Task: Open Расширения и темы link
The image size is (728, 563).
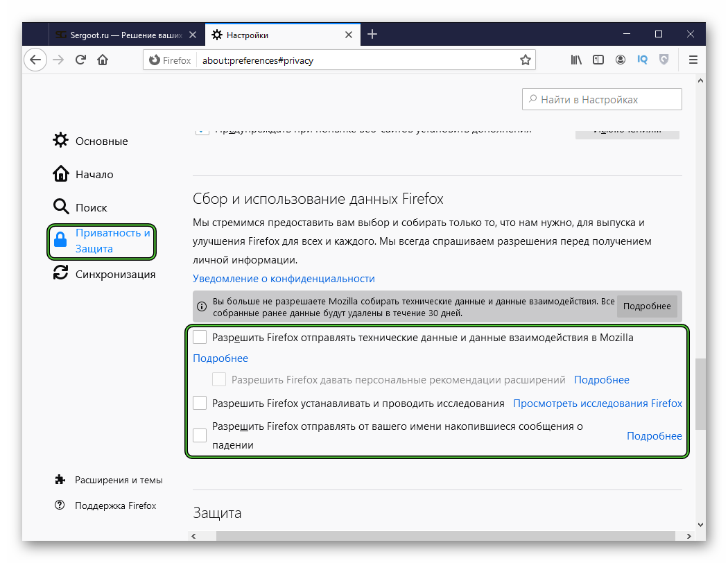Action: pos(109,480)
